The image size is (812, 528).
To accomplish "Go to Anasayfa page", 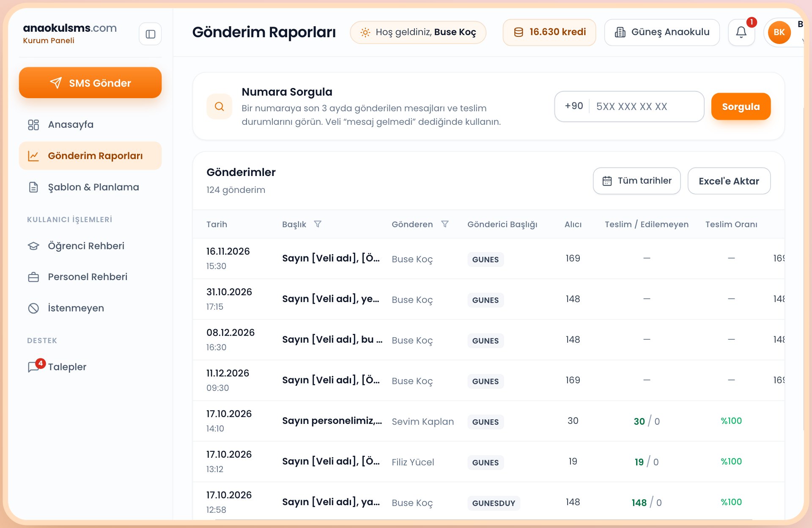I will pos(90,124).
